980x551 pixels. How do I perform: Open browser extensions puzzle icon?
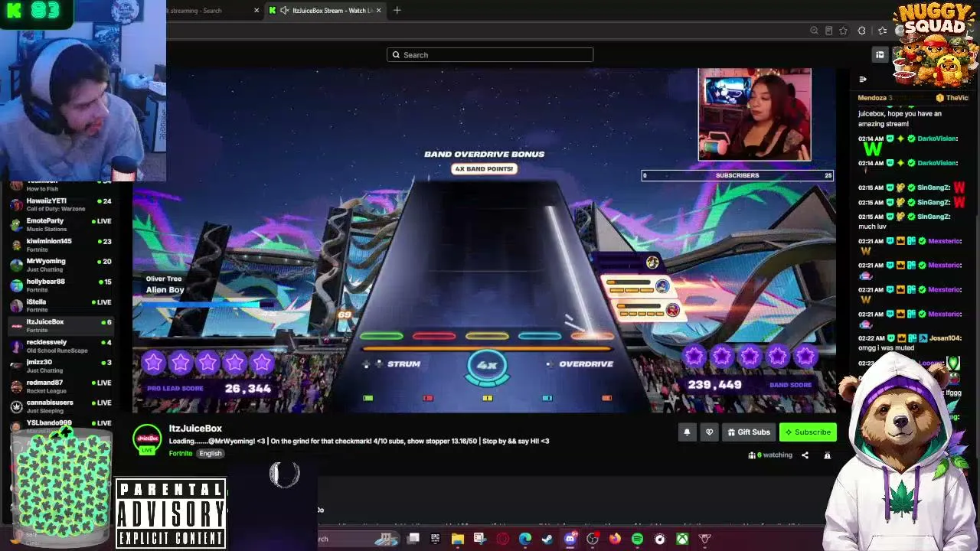(x=862, y=31)
